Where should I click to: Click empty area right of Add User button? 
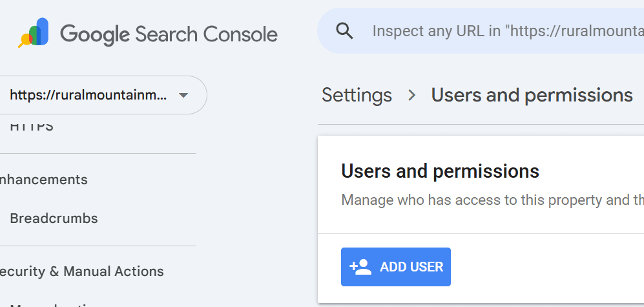(x=549, y=267)
